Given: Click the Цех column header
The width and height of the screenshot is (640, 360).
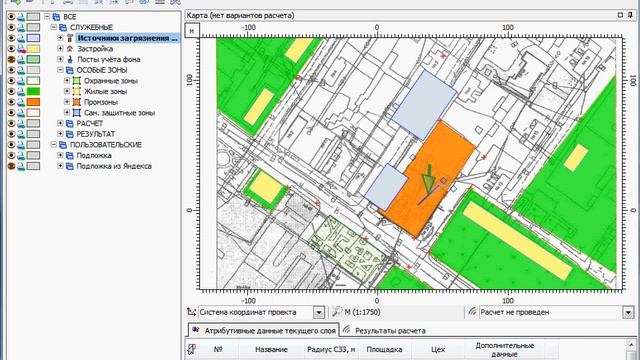Looking at the screenshot, I should coord(438,349).
